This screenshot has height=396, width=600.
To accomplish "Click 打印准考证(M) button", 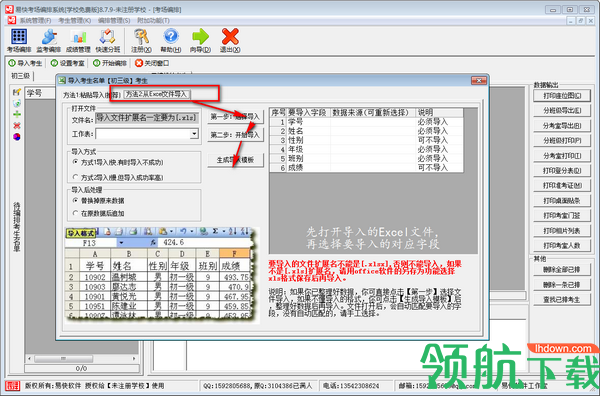I will click(562, 186).
